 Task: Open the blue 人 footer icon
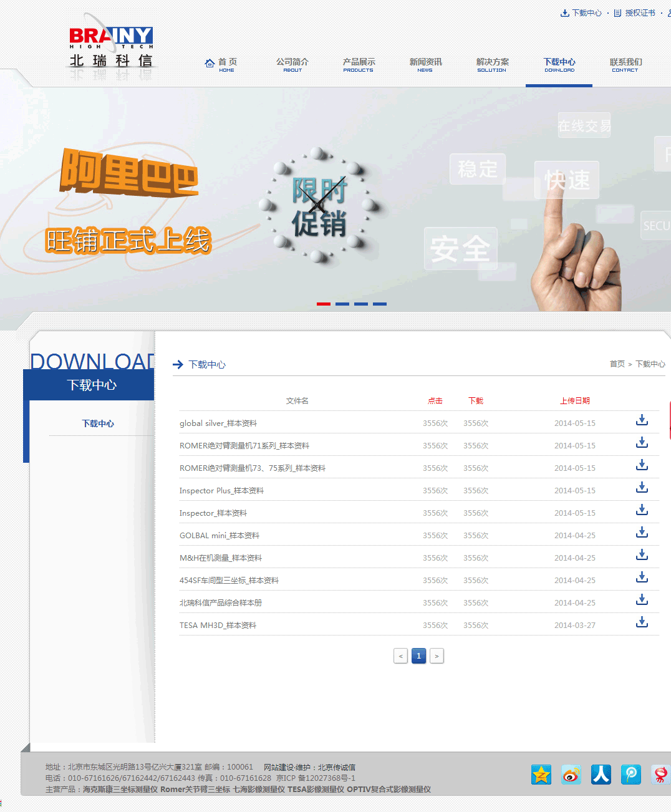(601, 775)
